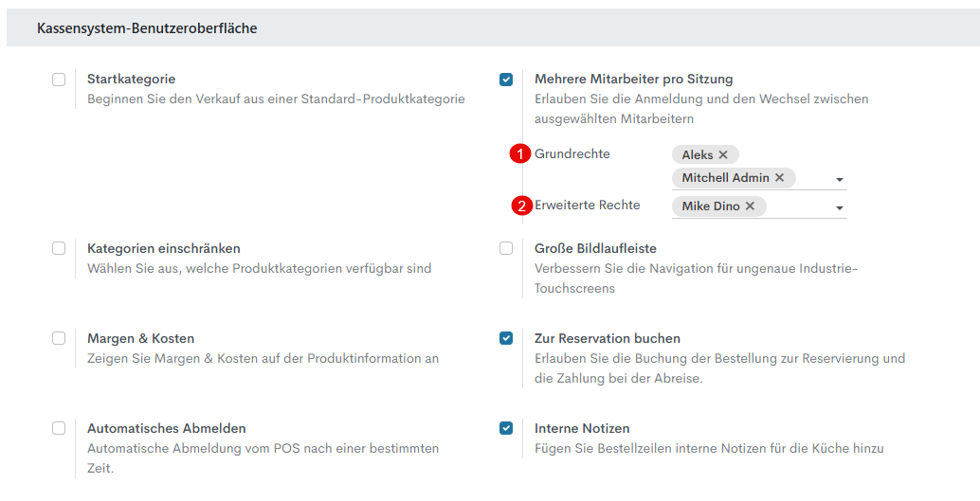Click red step marker number 2

pyautogui.click(x=520, y=206)
